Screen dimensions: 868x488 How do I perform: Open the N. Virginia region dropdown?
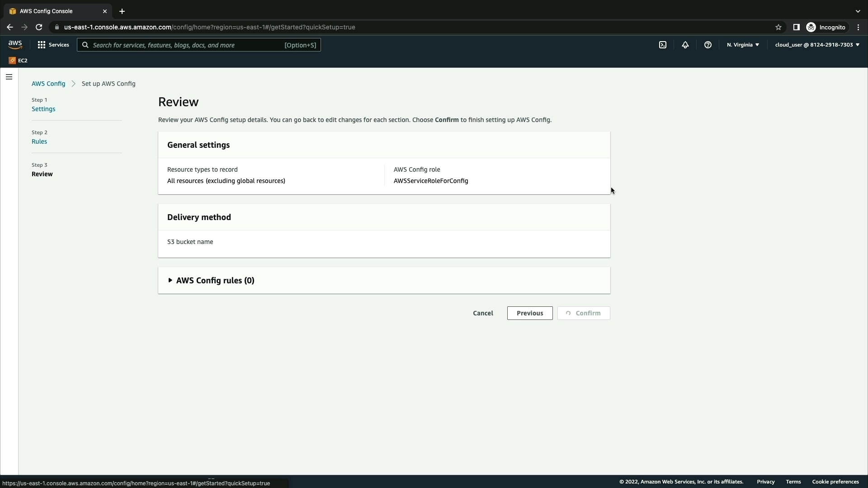coord(743,45)
